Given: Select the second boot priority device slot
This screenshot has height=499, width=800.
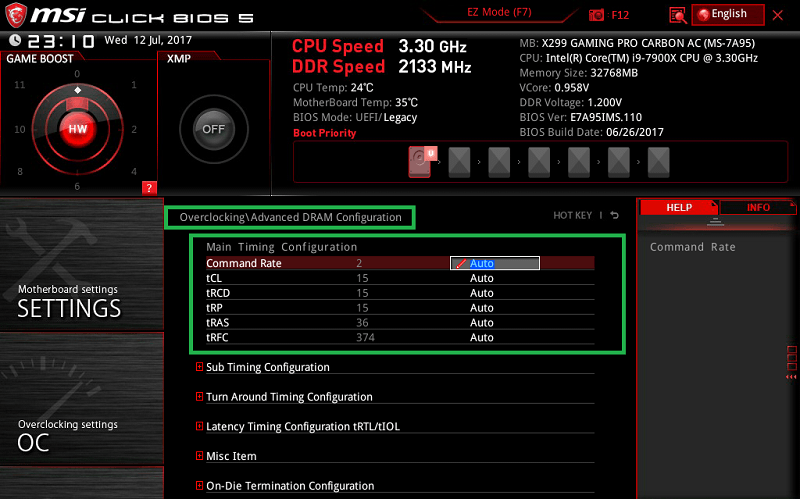Looking at the screenshot, I should 459,162.
